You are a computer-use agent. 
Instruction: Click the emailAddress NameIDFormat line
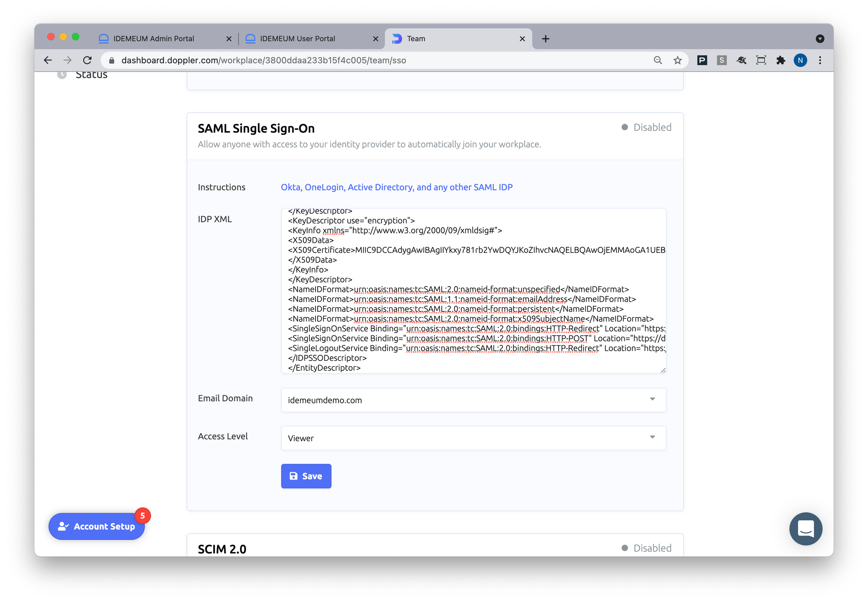(x=462, y=299)
